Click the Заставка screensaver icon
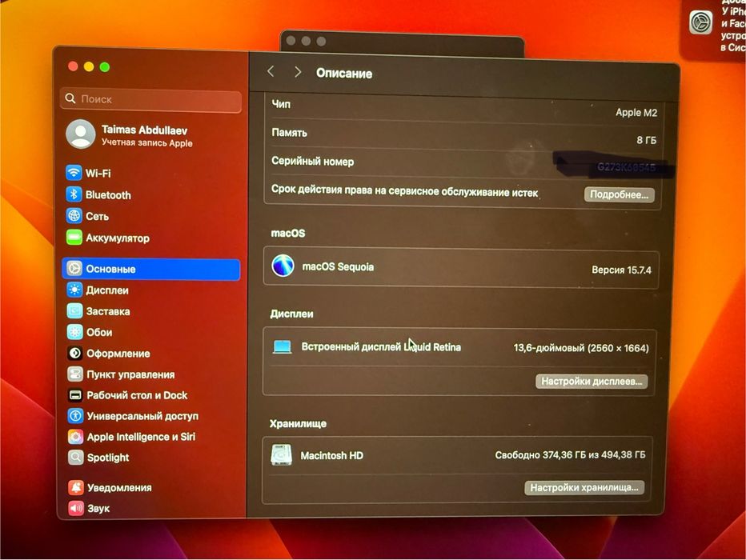The image size is (746, 560). (x=74, y=311)
